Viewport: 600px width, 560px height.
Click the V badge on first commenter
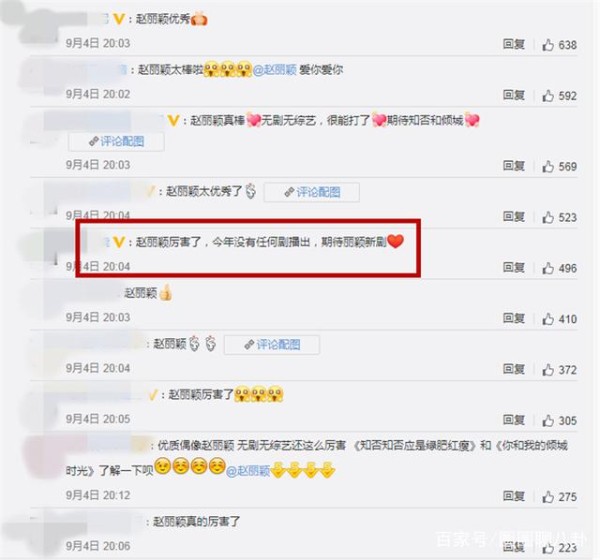119,19
